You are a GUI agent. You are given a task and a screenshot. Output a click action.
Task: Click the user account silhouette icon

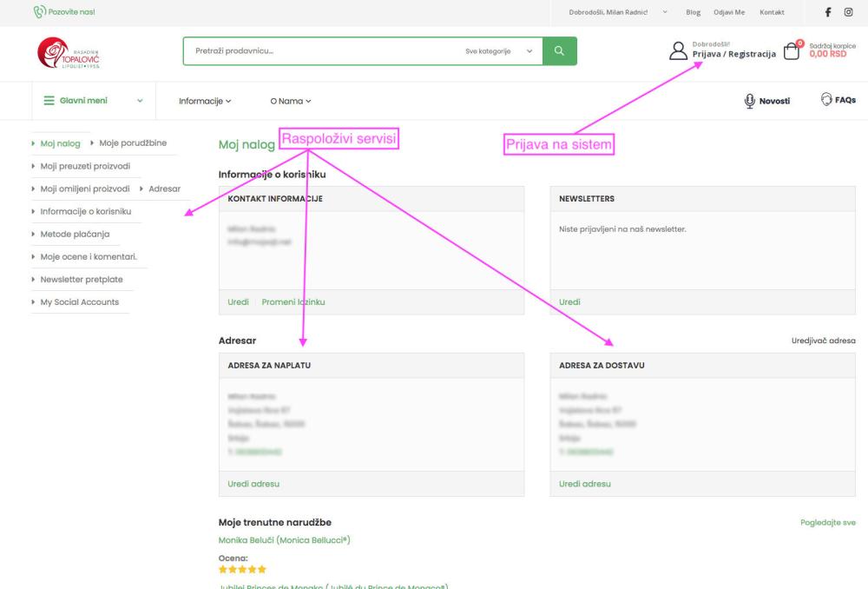(678, 51)
